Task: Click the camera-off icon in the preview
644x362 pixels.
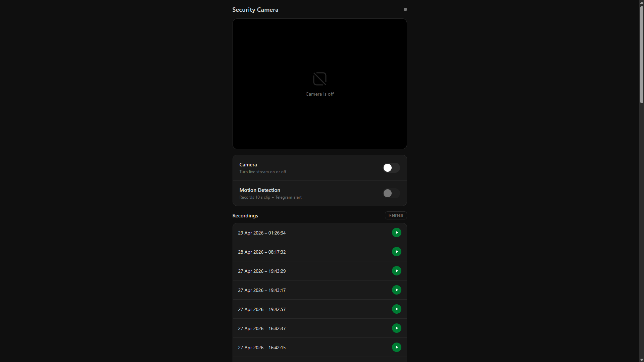Action: point(319,79)
